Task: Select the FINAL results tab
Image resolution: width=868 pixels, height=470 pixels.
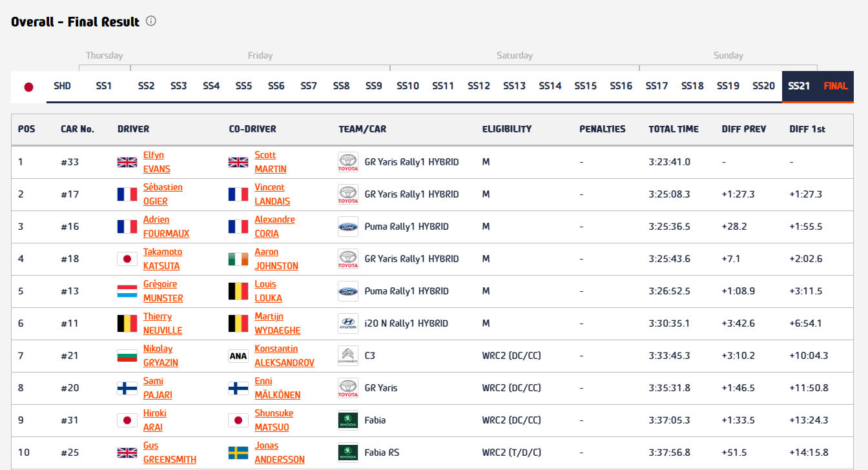Action: [x=835, y=86]
